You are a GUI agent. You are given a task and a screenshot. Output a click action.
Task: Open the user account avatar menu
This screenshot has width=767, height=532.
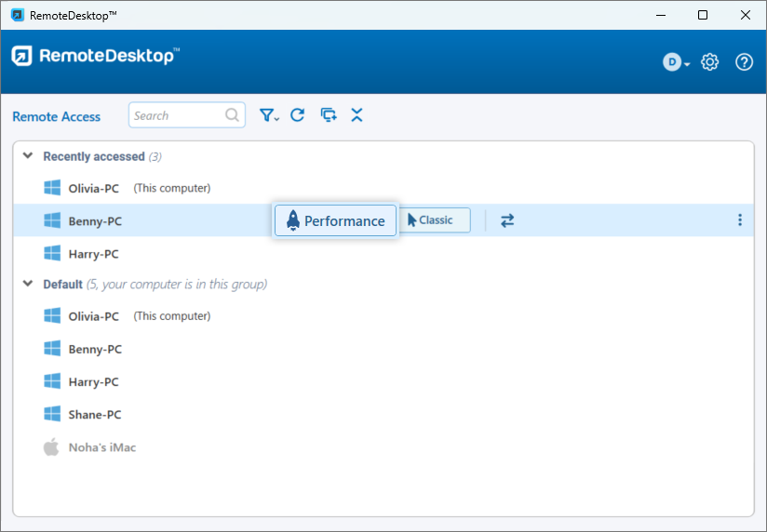click(676, 62)
